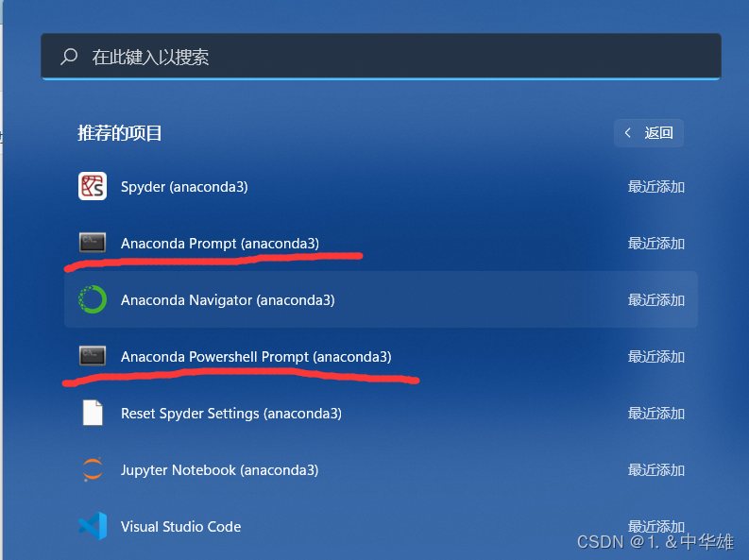The width and height of the screenshot is (749, 560).
Task: Select the Spyder (anaconda3) entry text
Action: (184, 187)
